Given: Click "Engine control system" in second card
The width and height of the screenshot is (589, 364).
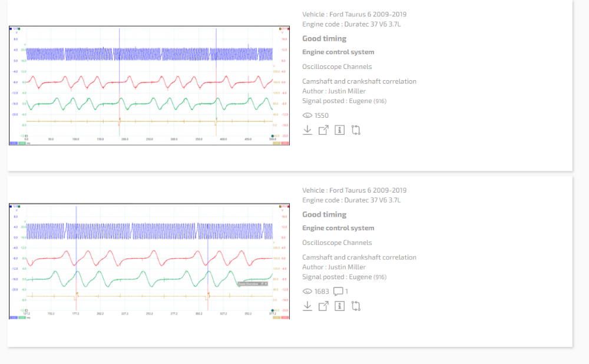Looking at the screenshot, I should (338, 228).
